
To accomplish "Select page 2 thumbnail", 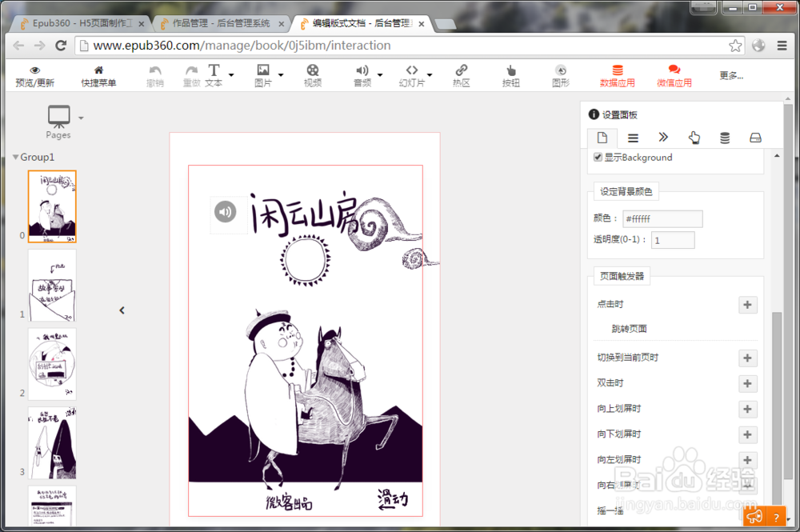I will tap(52, 364).
